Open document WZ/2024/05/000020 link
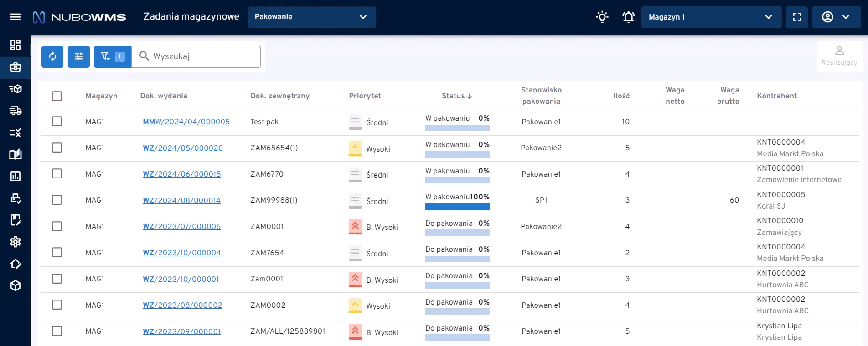Screen dimensions: 868x346 183,148
